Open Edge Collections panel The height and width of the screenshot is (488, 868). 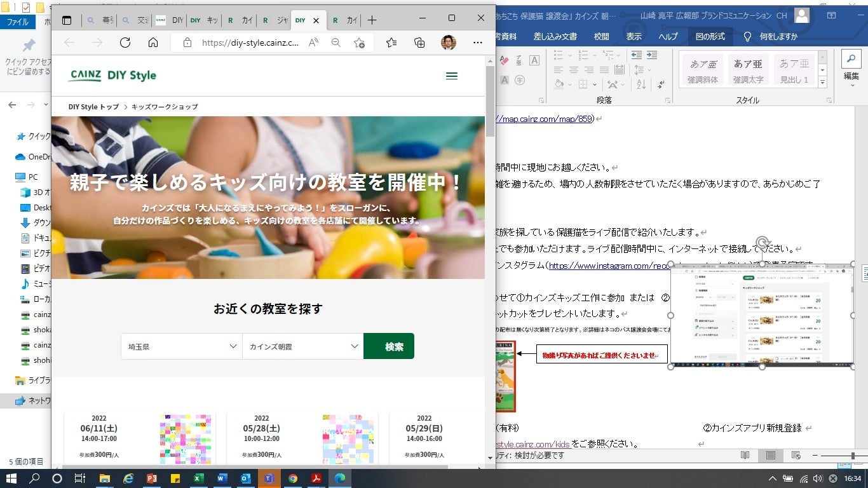point(419,43)
